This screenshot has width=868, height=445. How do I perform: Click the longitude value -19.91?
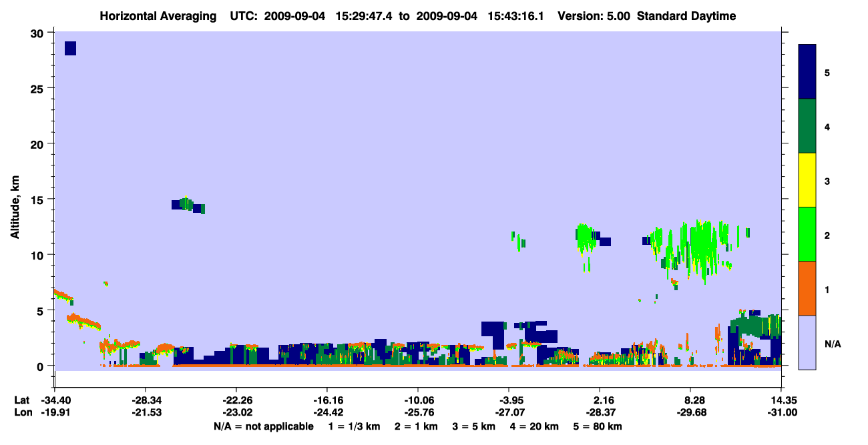pyautogui.click(x=55, y=413)
